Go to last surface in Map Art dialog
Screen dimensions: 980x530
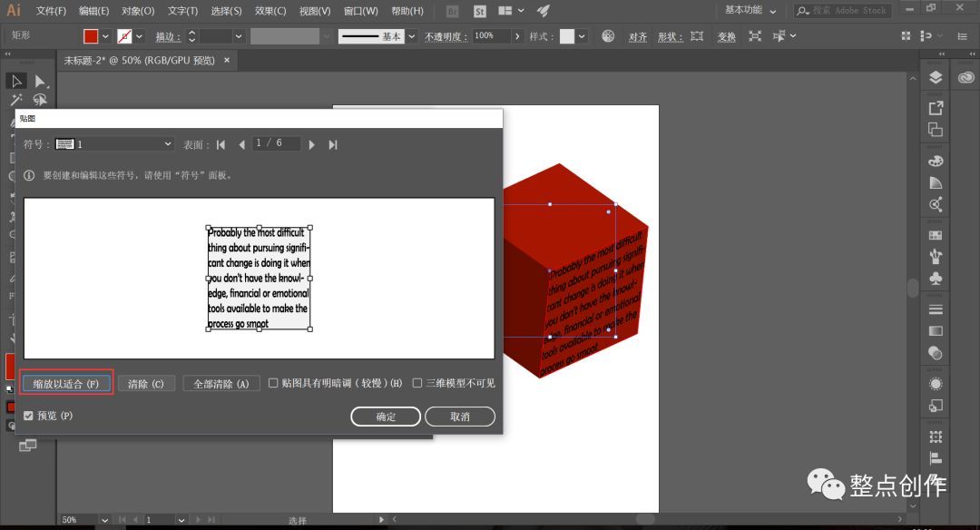point(332,145)
